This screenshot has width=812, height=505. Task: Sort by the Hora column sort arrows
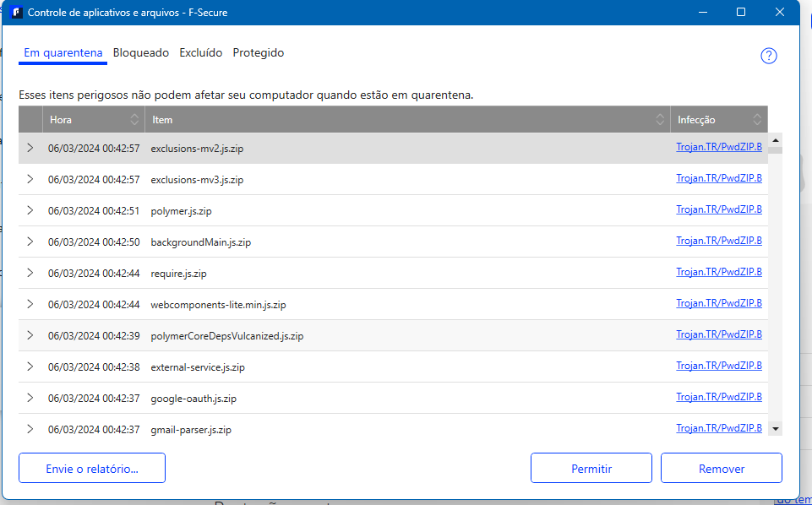tap(134, 120)
